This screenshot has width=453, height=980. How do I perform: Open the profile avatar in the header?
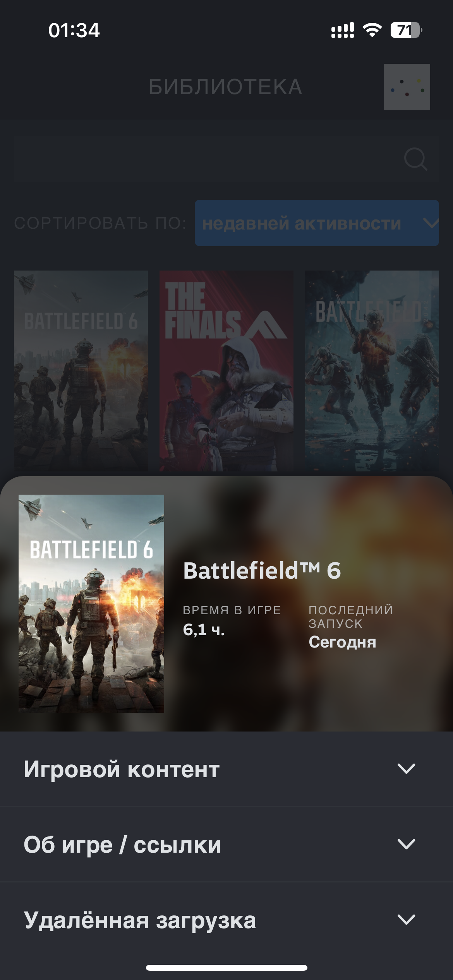tap(407, 87)
